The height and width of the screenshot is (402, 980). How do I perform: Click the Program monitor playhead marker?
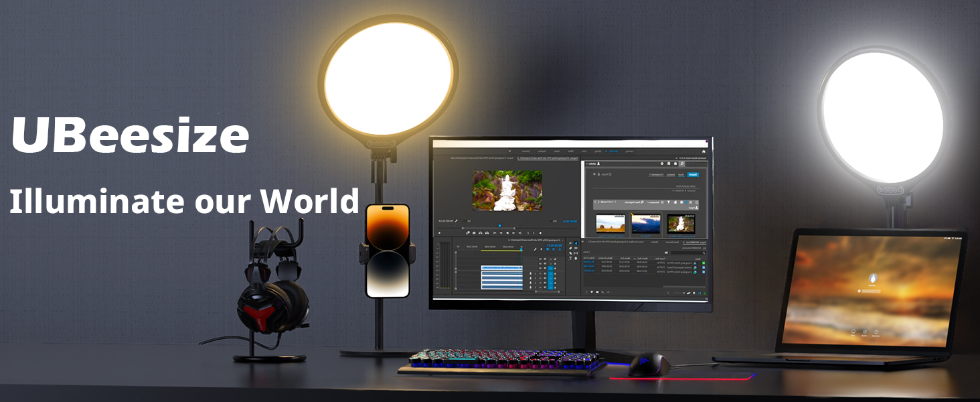point(499,226)
